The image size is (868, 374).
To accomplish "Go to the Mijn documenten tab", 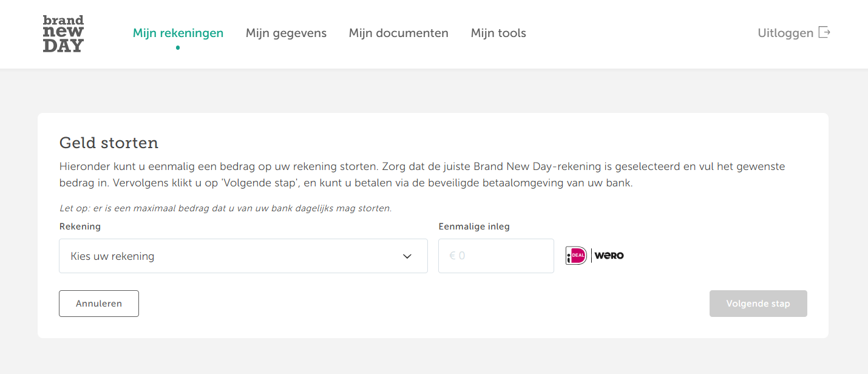I will (398, 33).
